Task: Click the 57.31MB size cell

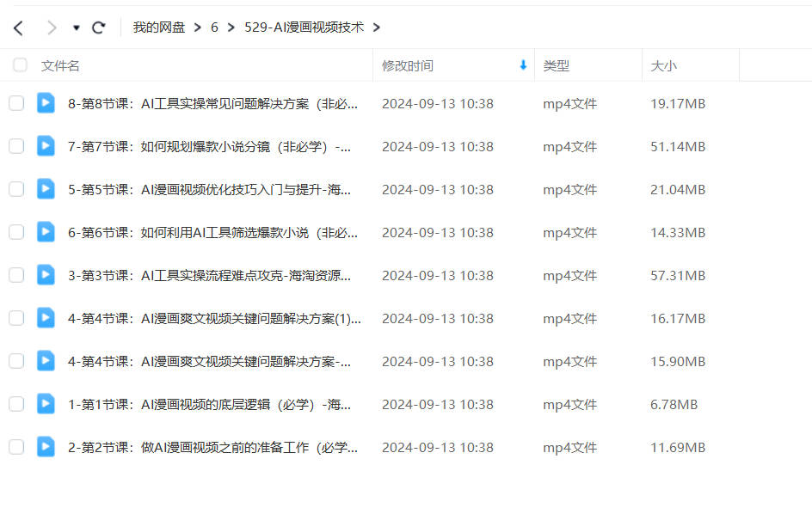Action: pos(678,275)
